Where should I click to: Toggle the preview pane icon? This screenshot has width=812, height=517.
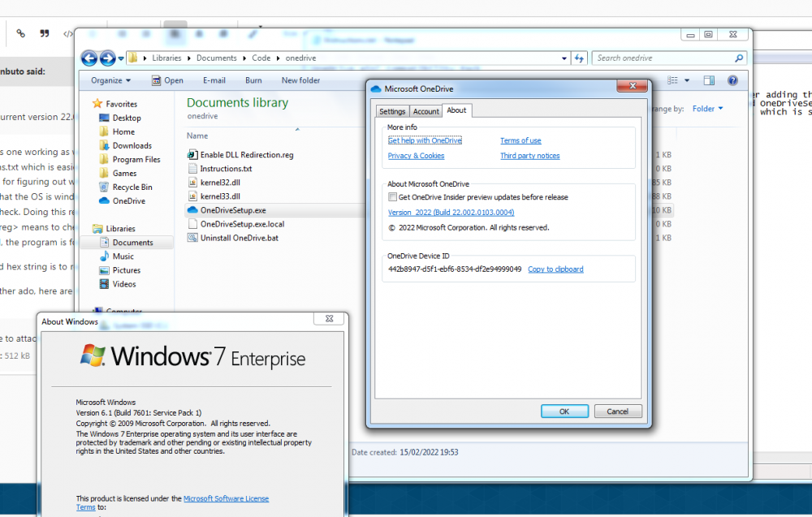click(709, 80)
